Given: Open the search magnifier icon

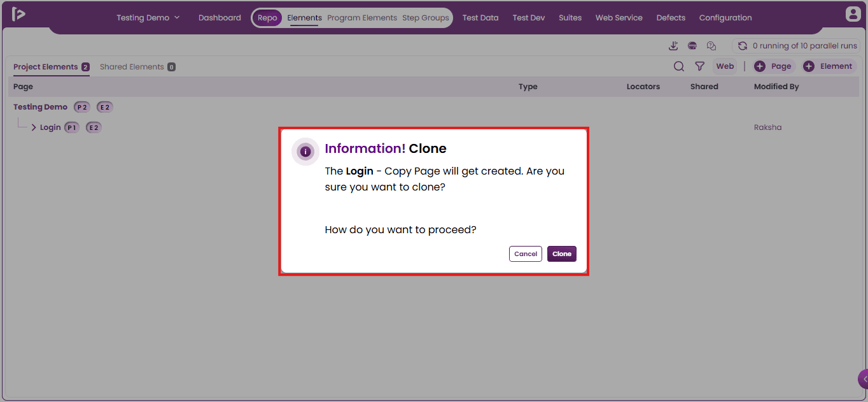Looking at the screenshot, I should [679, 66].
